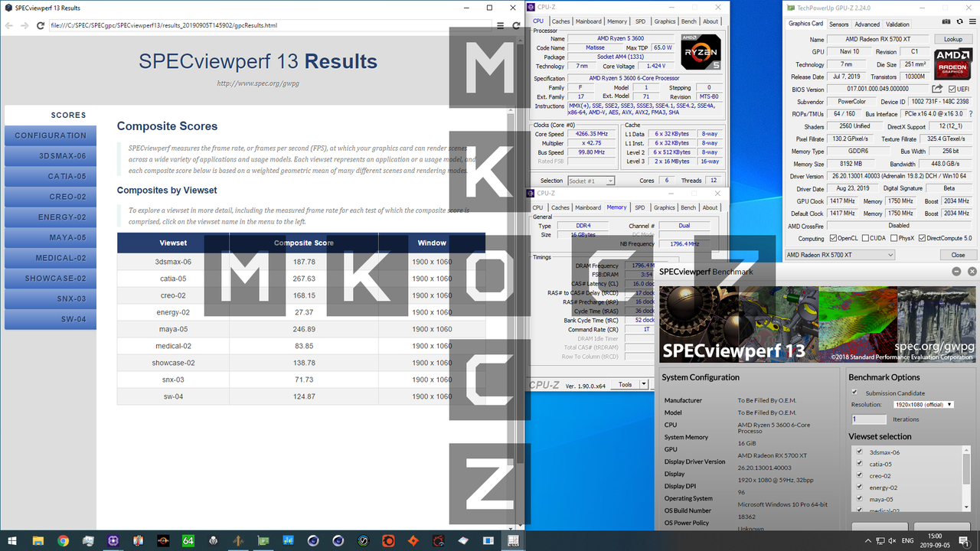The width and height of the screenshot is (980, 551).
Task: Click the first Cinema 4D sphere taskbar icon
Action: point(313,540)
